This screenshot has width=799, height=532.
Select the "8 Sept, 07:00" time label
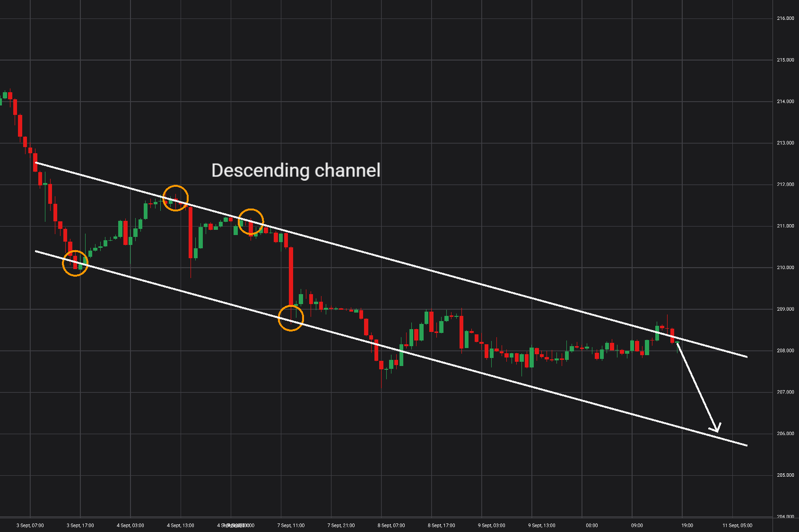[x=391, y=525]
